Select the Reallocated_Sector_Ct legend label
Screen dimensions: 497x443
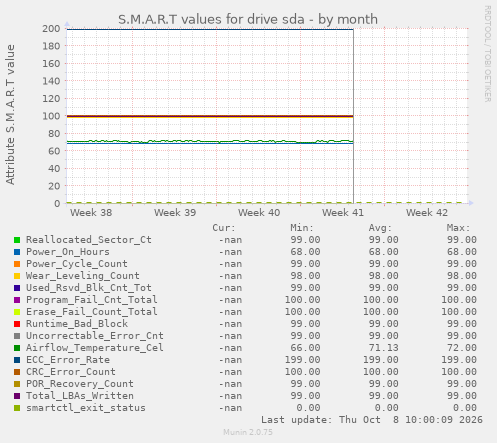click(89, 240)
